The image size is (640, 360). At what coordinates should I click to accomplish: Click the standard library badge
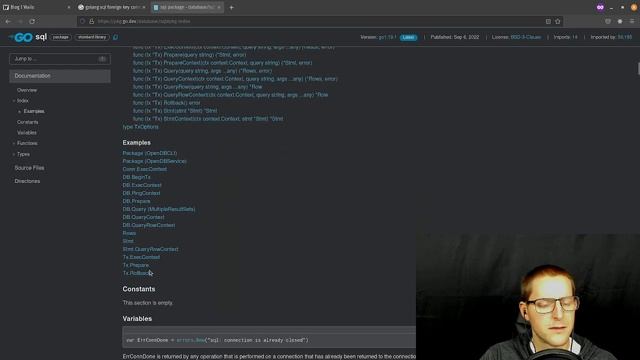click(x=92, y=37)
